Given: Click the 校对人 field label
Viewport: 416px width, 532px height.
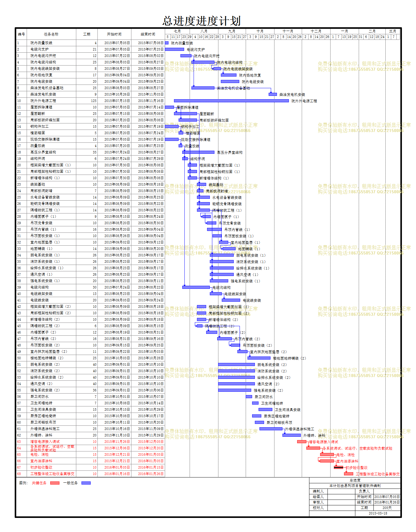Looking at the screenshot, I should (318, 508).
